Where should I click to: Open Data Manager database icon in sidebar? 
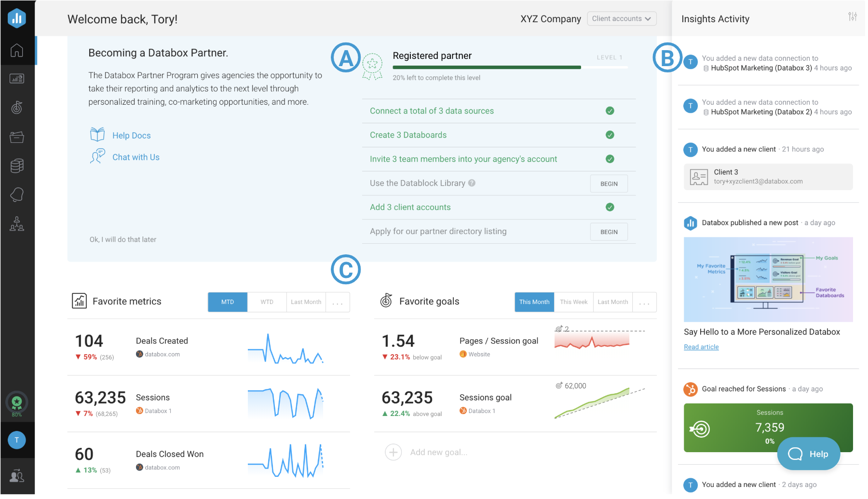point(17,166)
